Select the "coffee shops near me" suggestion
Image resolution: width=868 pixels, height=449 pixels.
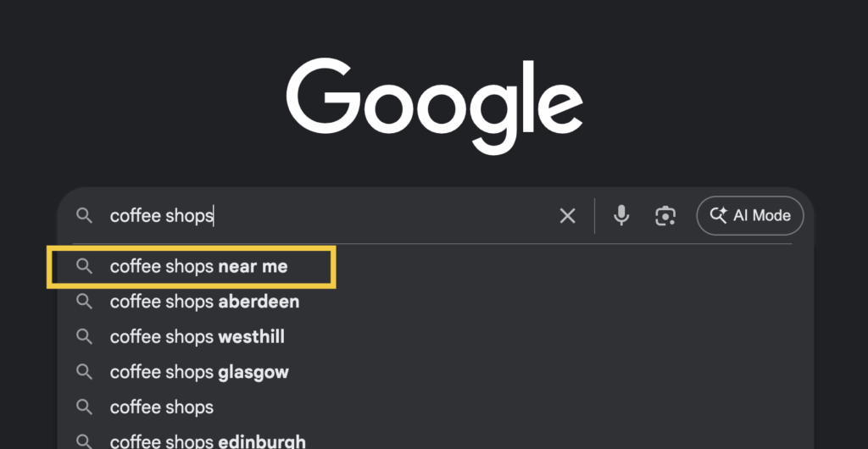tap(198, 266)
